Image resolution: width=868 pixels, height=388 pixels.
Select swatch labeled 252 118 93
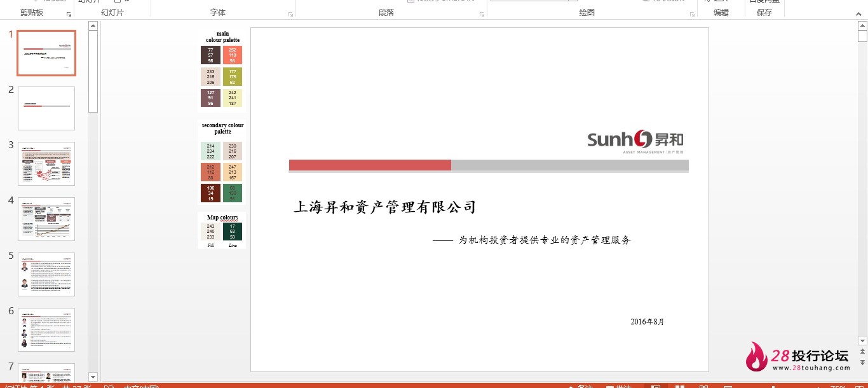(x=233, y=55)
